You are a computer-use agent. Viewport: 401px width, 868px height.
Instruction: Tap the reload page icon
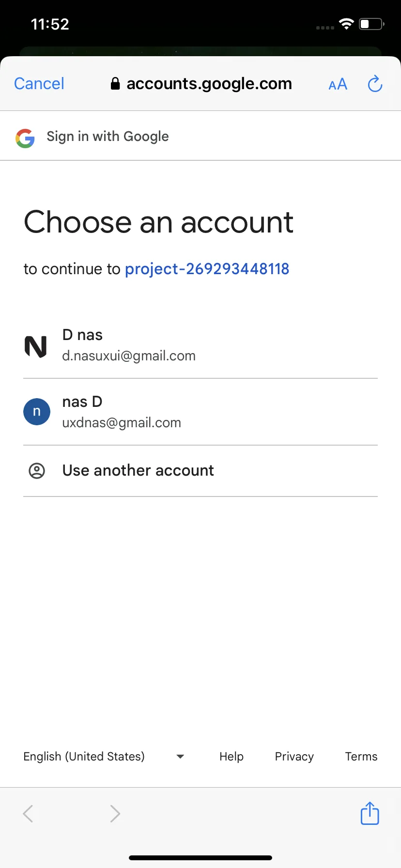(x=375, y=84)
